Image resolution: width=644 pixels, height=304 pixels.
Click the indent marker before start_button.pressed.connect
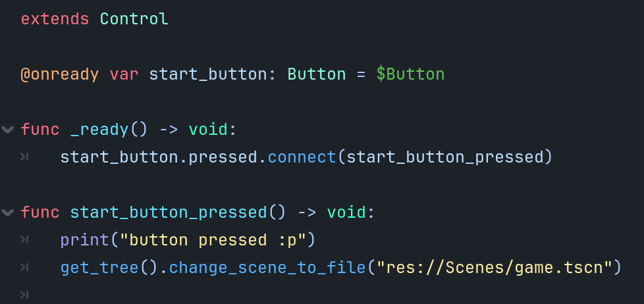[x=24, y=157]
